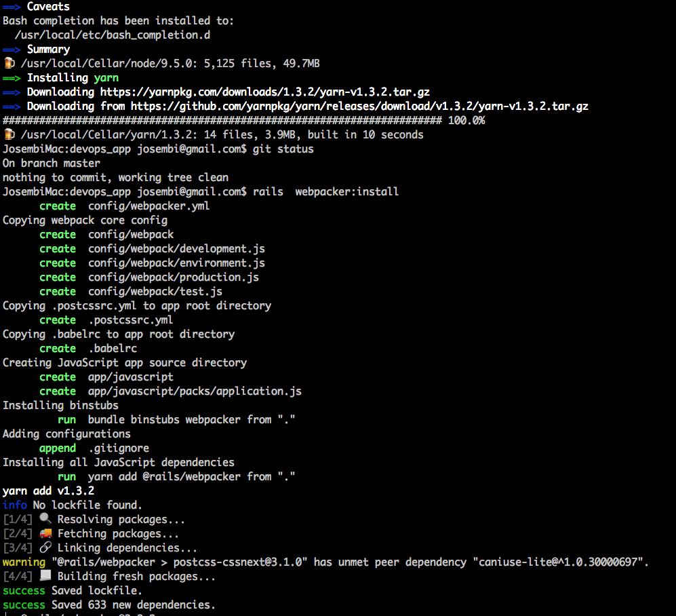Click the blue 'info' label
The image size is (676, 616).
(15, 505)
